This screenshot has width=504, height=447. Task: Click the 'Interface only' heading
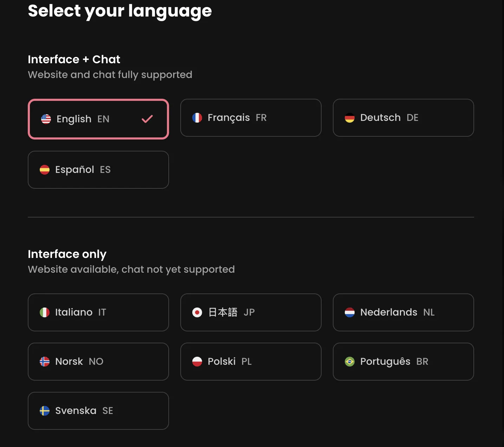coord(67,254)
